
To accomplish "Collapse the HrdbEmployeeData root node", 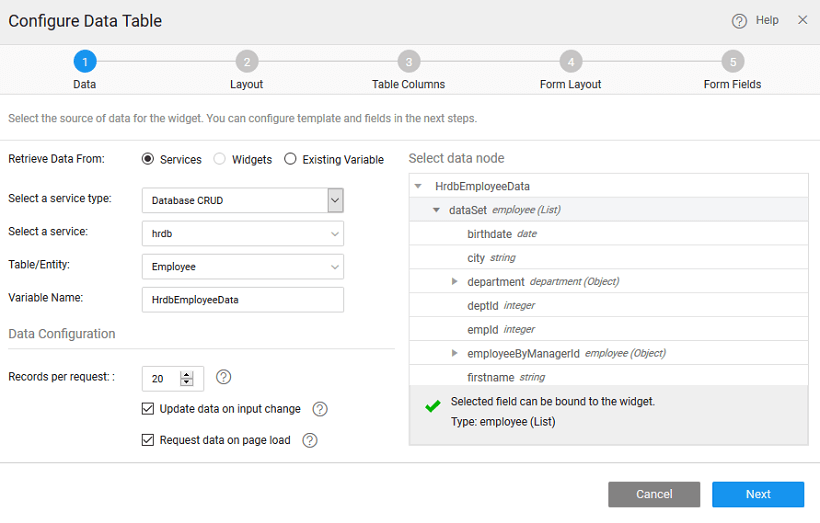I will [418, 186].
